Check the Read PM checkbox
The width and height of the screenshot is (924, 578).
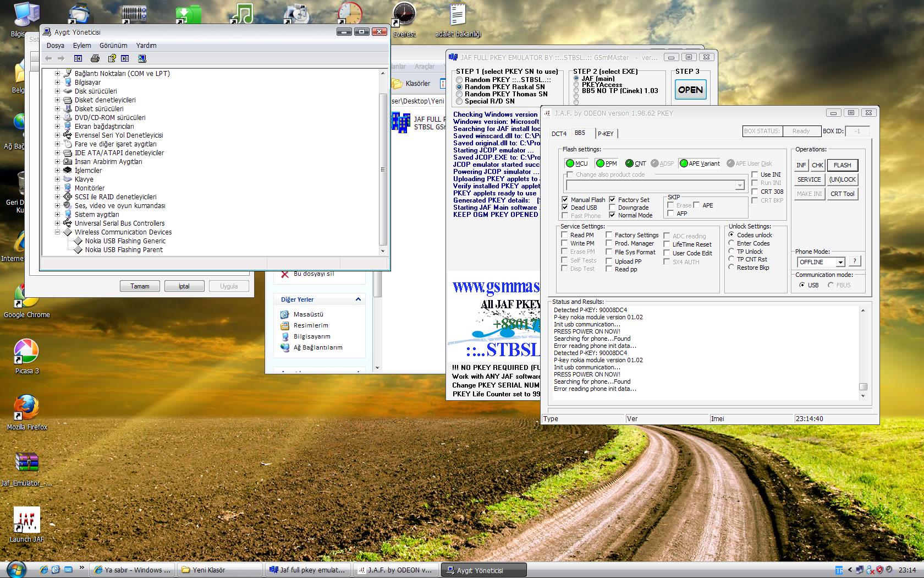pyautogui.click(x=564, y=235)
